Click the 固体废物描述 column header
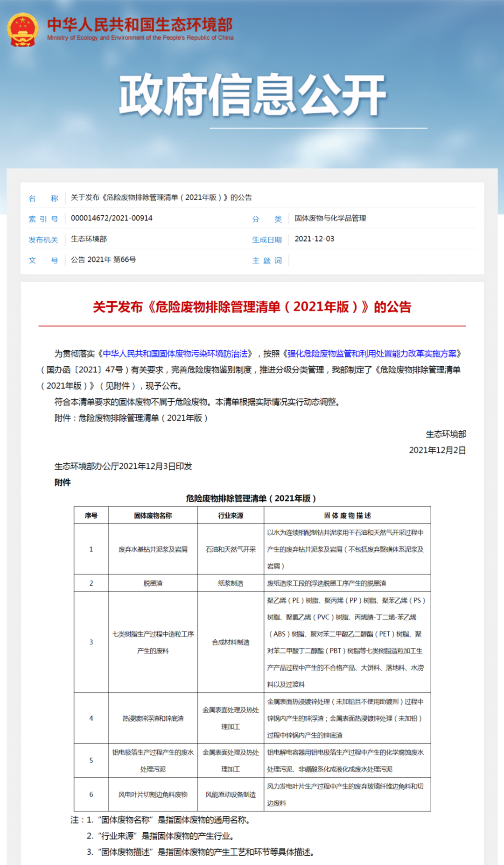The height and width of the screenshot is (865, 504). click(347, 516)
